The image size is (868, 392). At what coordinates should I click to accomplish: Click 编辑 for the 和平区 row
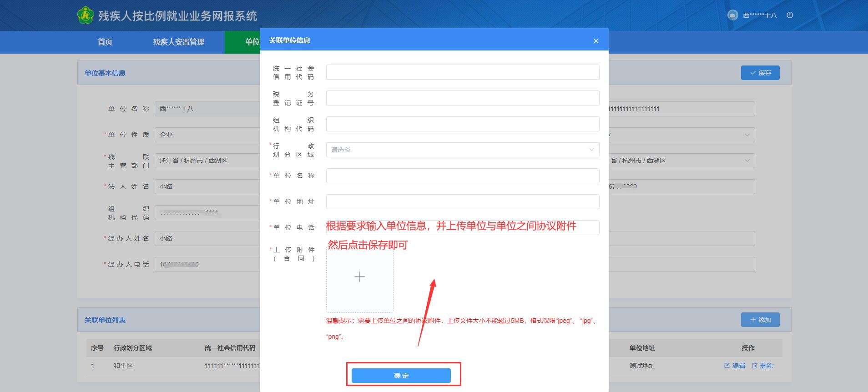pyautogui.click(x=735, y=366)
